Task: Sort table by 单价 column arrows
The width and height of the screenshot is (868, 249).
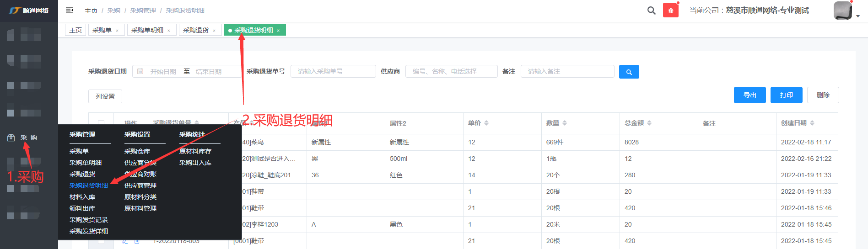Action: pyautogui.click(x=486, y=123)
